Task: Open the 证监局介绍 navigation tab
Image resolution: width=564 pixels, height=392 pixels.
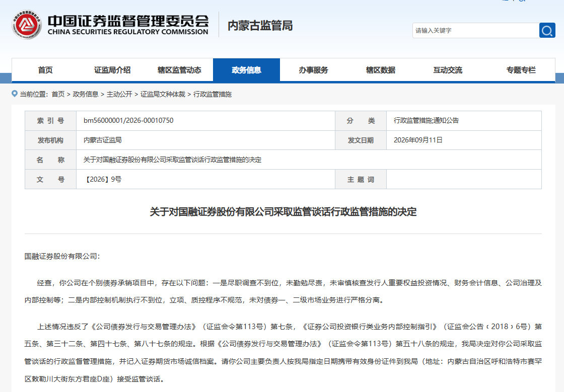Action: tap(112, 70)
